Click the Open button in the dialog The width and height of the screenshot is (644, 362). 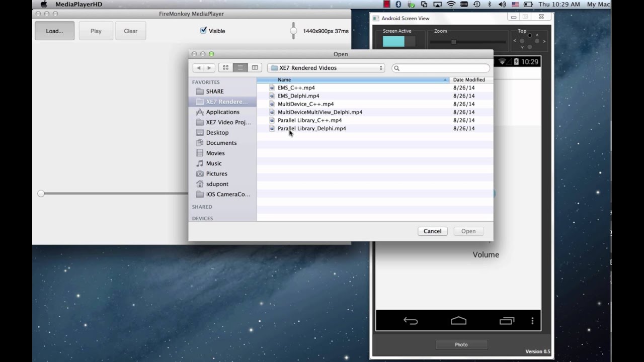[x=468, y=231]
